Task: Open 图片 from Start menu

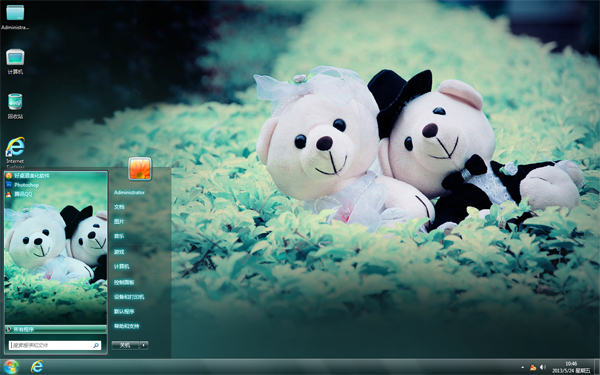Action: click(x=119, y=221)
